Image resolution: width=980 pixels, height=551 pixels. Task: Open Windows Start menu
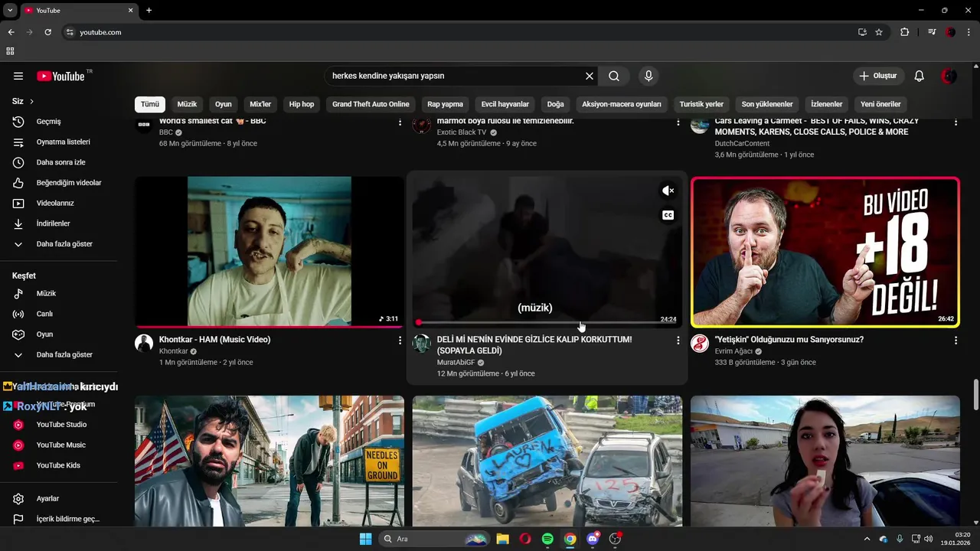365,539
